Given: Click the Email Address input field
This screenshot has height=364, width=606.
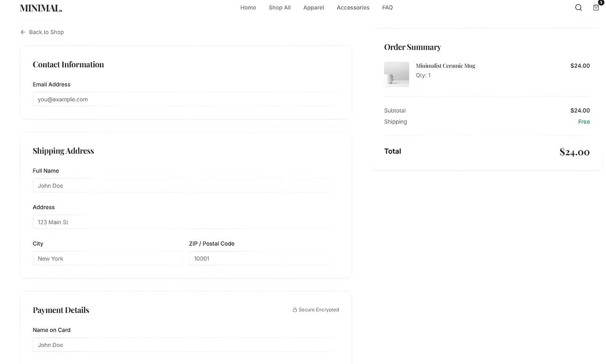Looking at the screenshot, I should click(185, 99).
